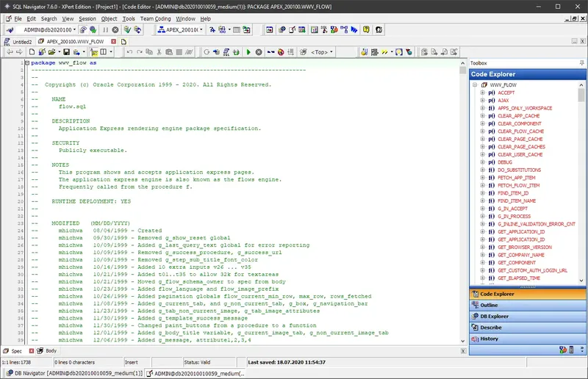The width and height of the screenshot is (588, 379).
Task: Click the pin icon of the Toolbox panel
Action: 581,63
